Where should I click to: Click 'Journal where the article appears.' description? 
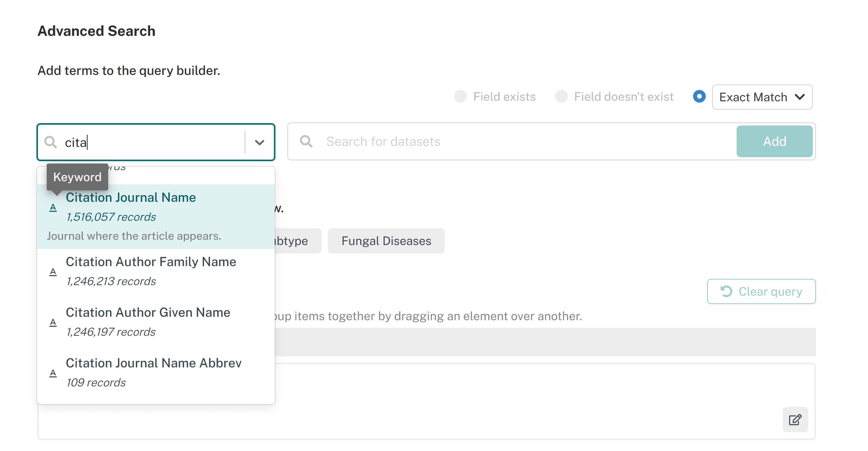click(134, 236)
